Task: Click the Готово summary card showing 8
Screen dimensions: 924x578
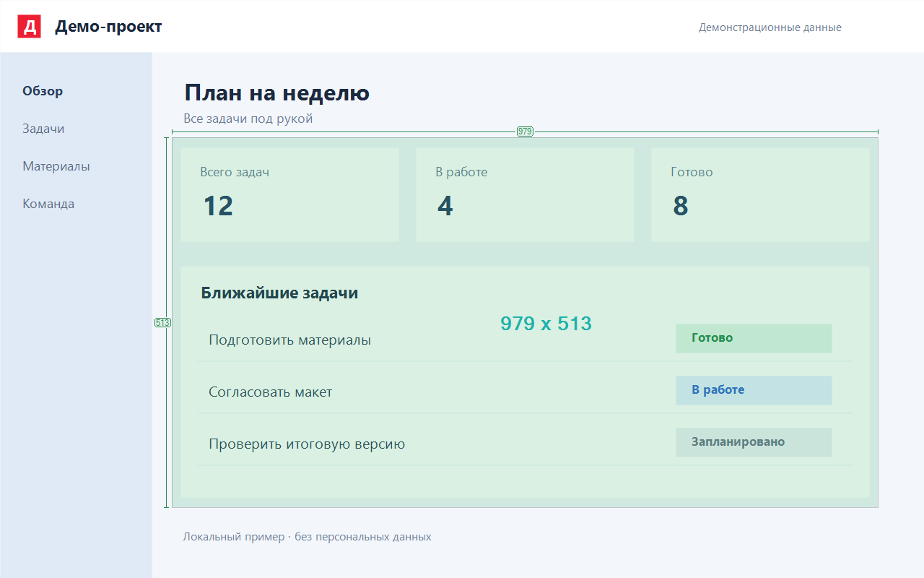Action: [x=760, y=194]
